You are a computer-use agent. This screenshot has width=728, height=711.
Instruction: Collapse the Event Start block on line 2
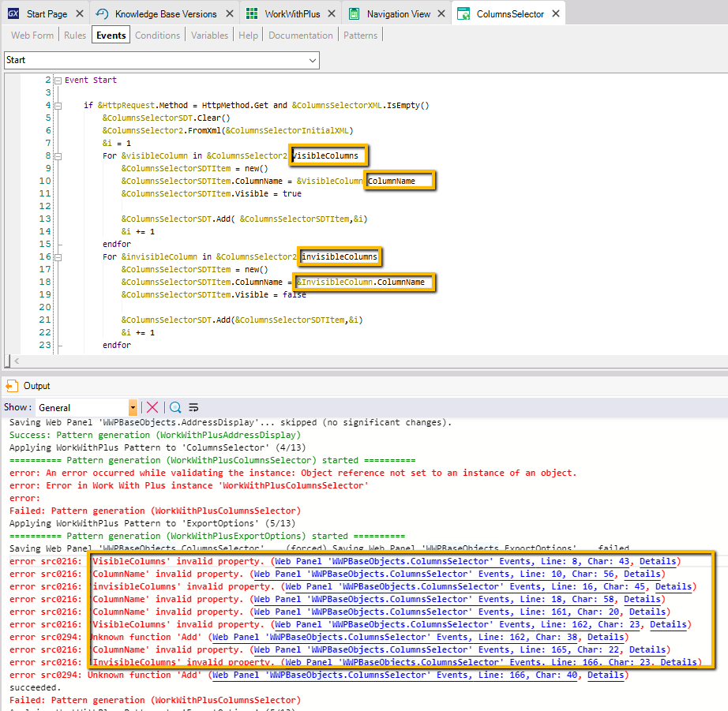click(58, 80)
